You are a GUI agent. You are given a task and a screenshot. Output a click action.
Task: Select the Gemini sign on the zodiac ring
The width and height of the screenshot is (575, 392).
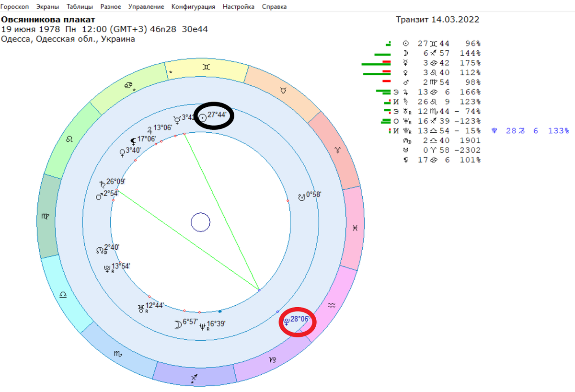click(206, 68)
